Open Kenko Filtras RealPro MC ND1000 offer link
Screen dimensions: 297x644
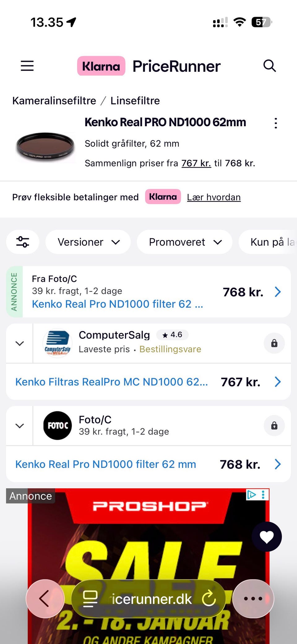pyautogui.click(x=112, y=382)
